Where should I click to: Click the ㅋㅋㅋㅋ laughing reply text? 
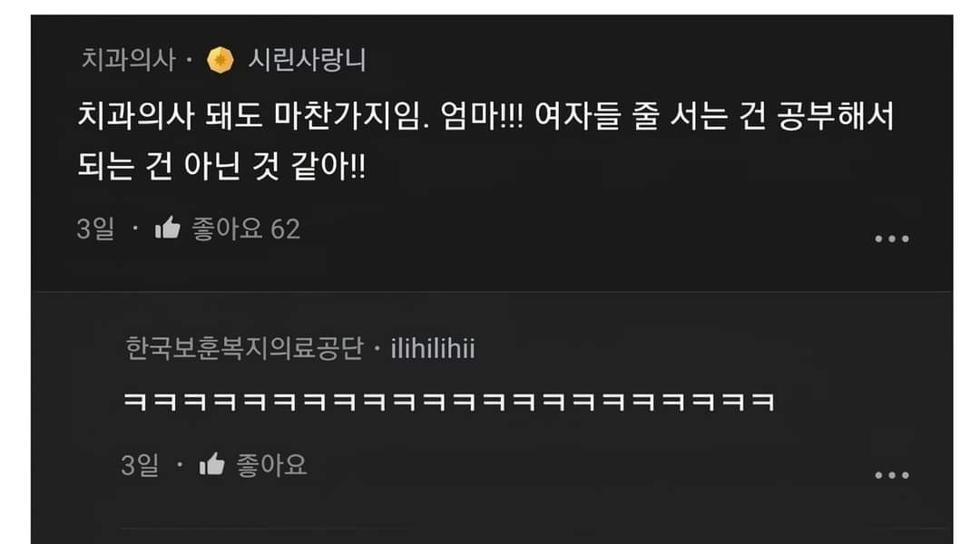(449, 402)
